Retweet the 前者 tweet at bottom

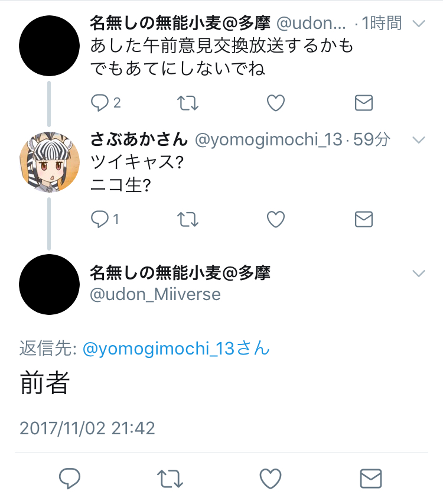click(x=170, y=479)
